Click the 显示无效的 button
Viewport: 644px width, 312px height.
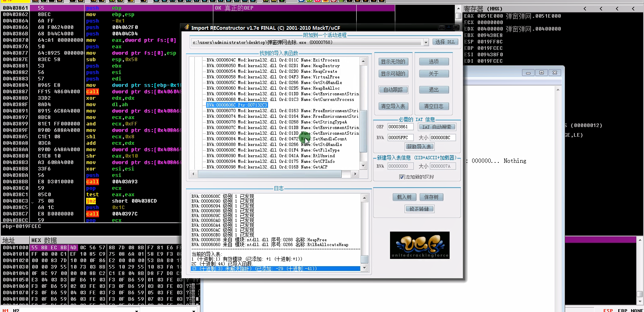[x=393, y=62]
